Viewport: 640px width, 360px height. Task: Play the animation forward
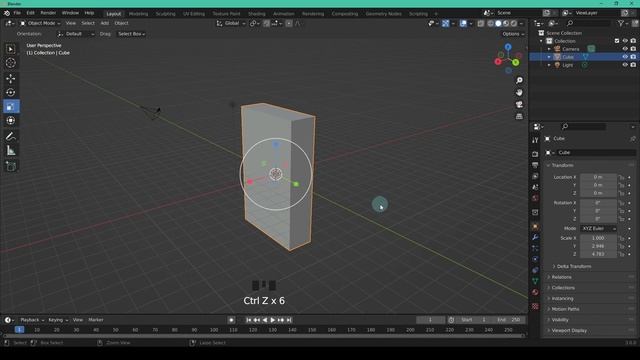point(273,320)
